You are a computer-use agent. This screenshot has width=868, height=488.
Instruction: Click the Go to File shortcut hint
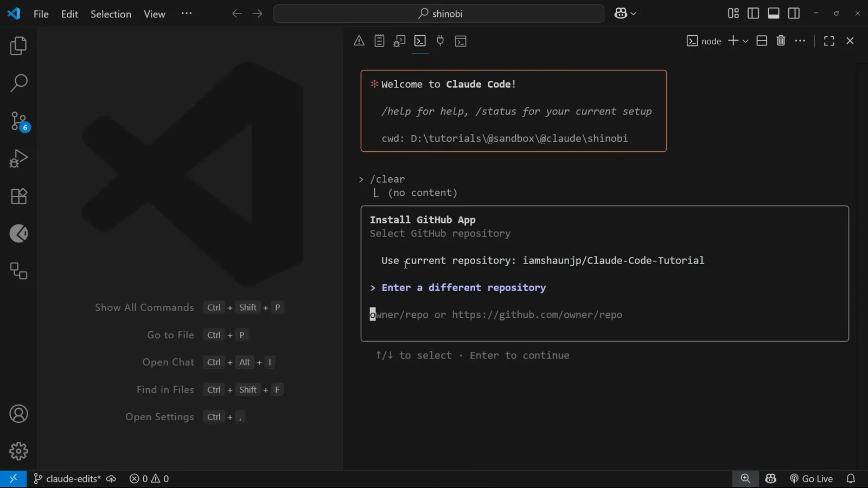[197, 335]
